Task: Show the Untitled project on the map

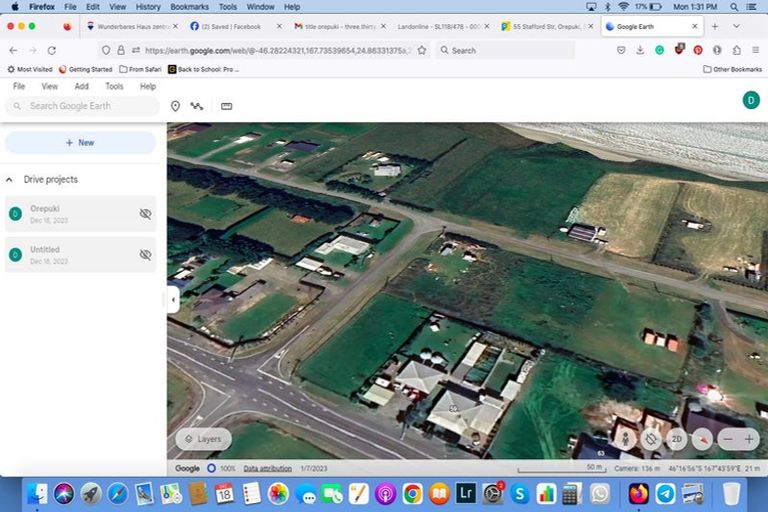Action: [145, 255]
